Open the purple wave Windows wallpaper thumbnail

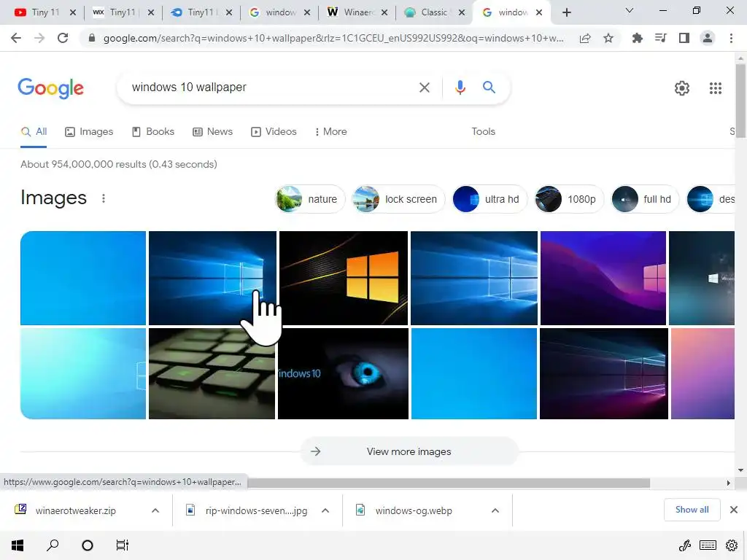coord(603,278)
